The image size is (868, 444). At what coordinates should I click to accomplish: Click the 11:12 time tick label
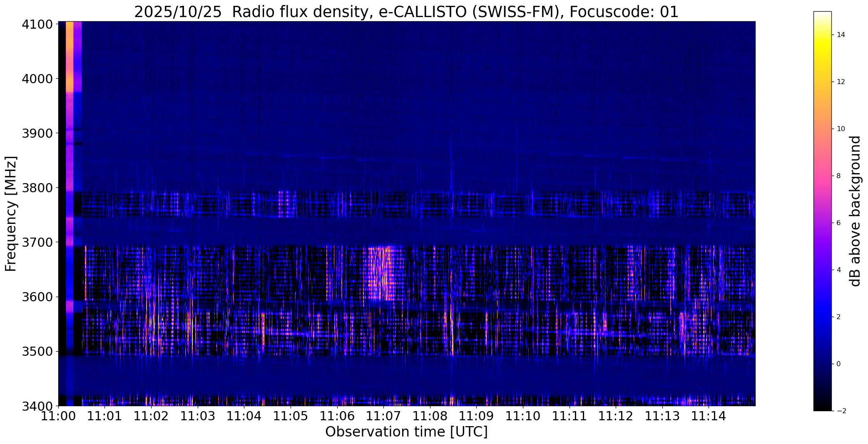[616, 416]
